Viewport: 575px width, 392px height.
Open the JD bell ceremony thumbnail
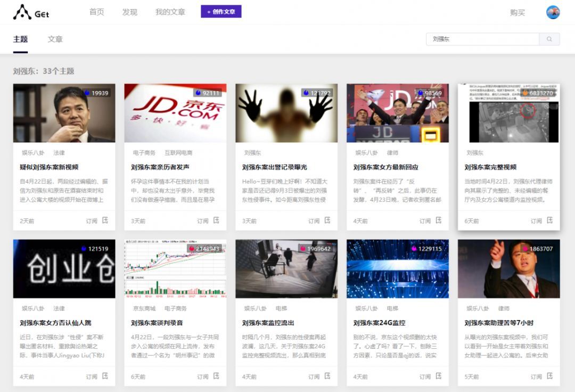pyautogui.click(x=398, y=113)
